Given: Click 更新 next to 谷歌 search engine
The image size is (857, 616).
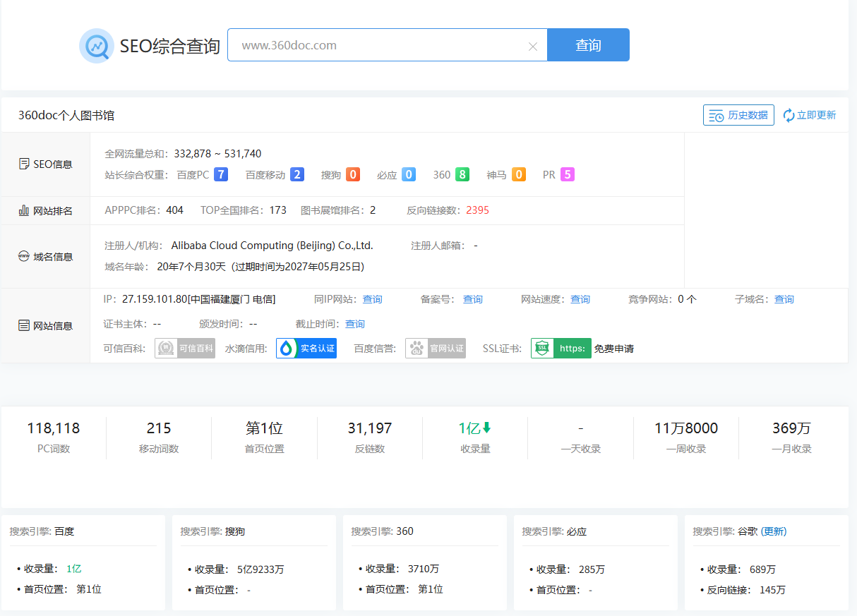Looking at the screenshot, I should tap(773, 531).
